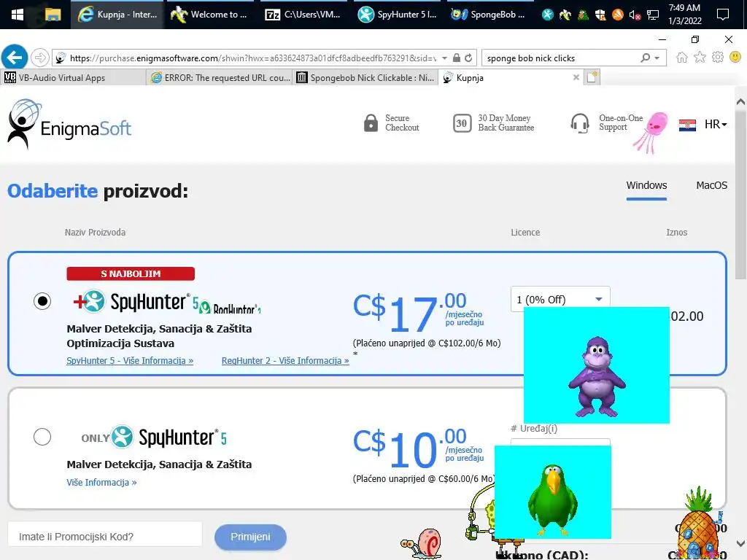The height and width of the screenshot is (560, 747).
Task: Click the 'S NAJBOLJIM' red badge
Action: tap(131, 274)
